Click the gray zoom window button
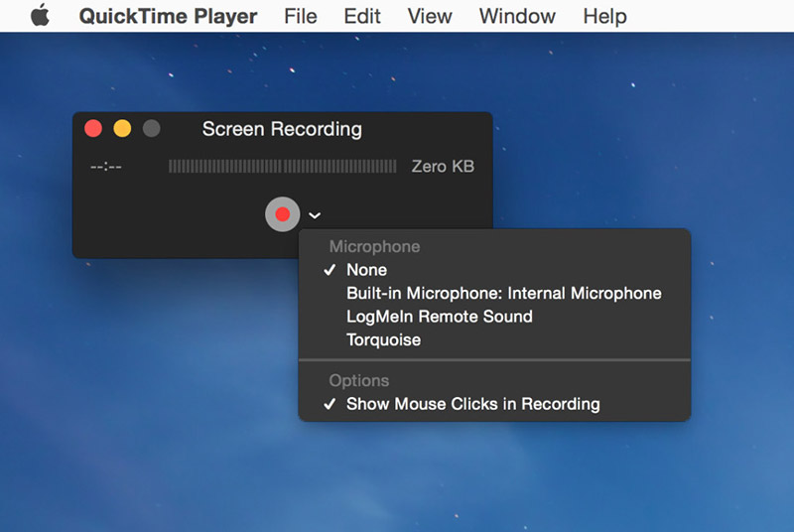This screenshot has width=794, height=532. [151, 129]
